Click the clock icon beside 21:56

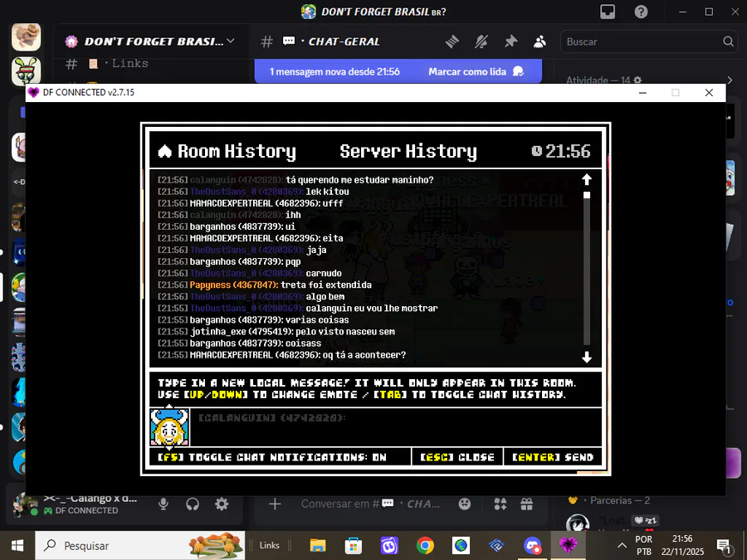point(537,151)
